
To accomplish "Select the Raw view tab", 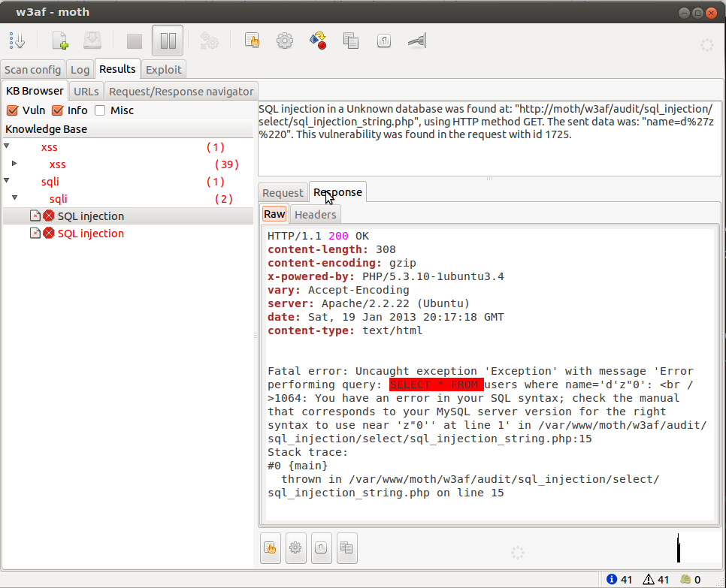I will [x=274, y=214].
